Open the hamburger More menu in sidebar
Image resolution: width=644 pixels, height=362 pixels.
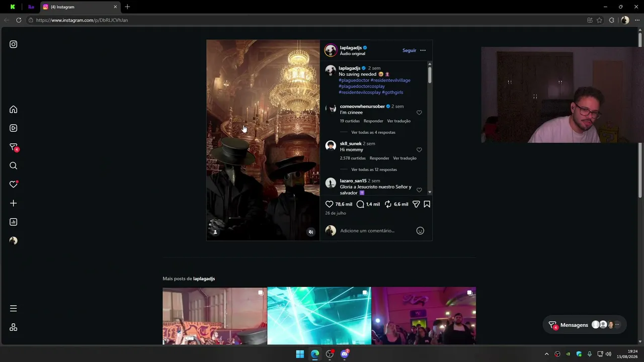point(14,308)
